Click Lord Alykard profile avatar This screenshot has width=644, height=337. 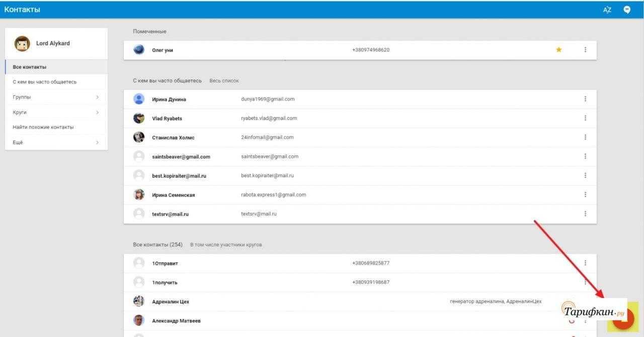[x=22, y=44]
